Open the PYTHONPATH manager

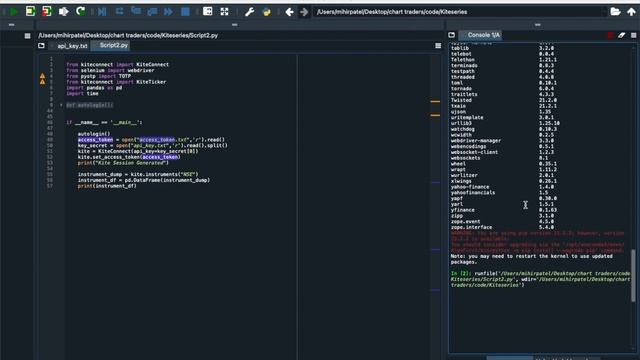point(267,11)
